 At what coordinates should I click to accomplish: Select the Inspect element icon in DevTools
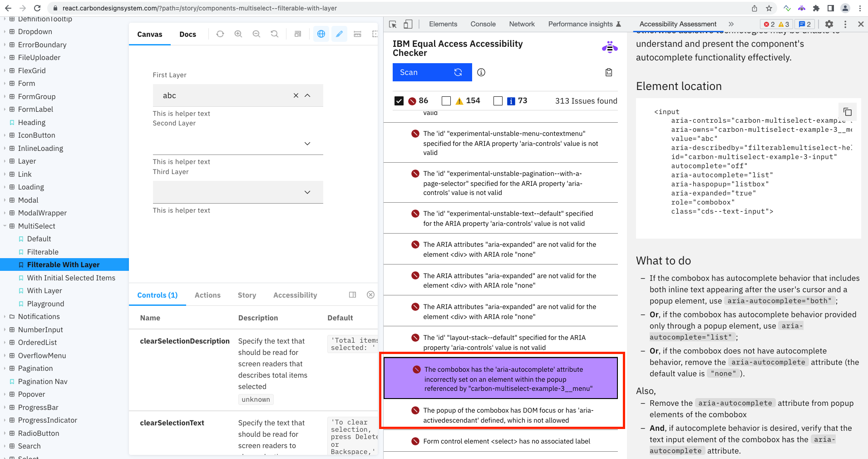tap(392, 24)
